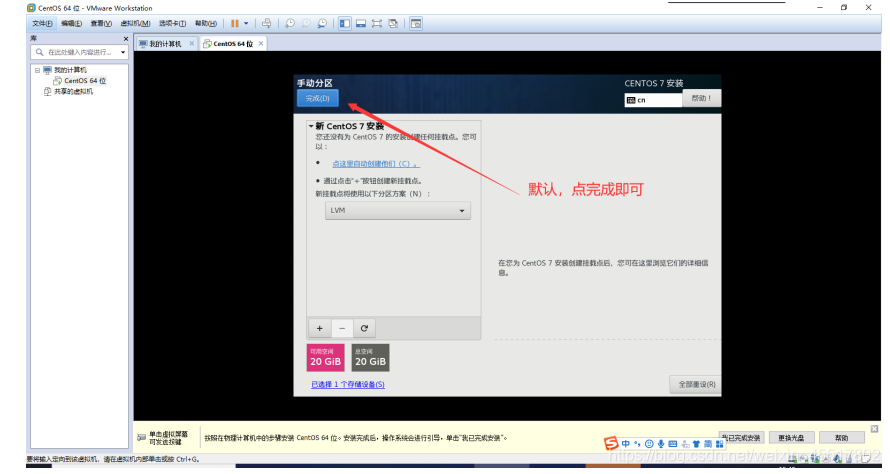Click the send Ctrl+Alt+Del toolbar icon
Screen dimensions: 890x474
pyautogui.click(x=266, y=23)
